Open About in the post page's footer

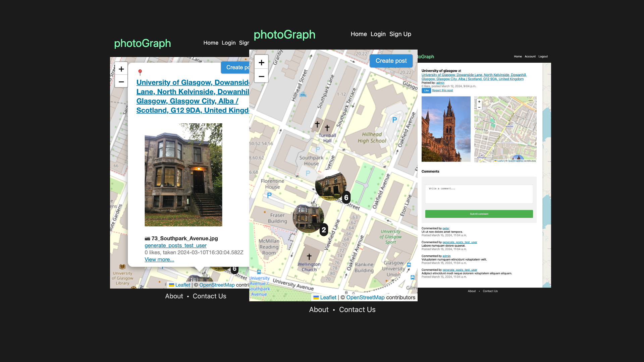472,291
